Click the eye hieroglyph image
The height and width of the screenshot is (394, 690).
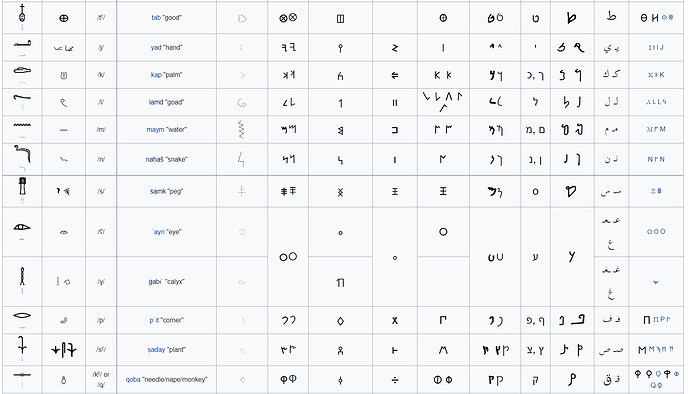[x=22, y=227]
